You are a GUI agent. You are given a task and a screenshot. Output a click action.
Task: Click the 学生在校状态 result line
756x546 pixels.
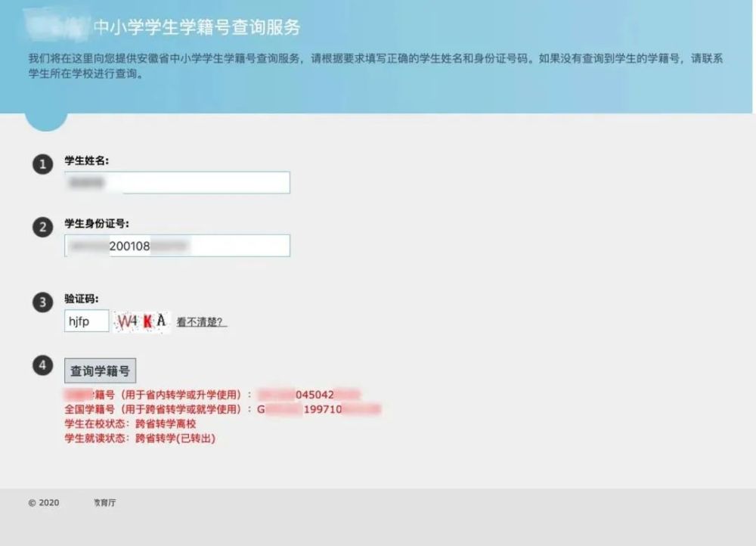pyautogui.click(x=130, y=424)
